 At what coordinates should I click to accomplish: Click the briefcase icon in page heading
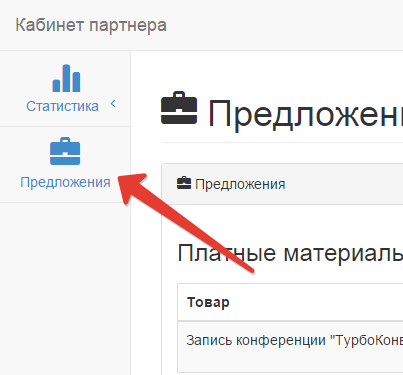coord(179,108)
